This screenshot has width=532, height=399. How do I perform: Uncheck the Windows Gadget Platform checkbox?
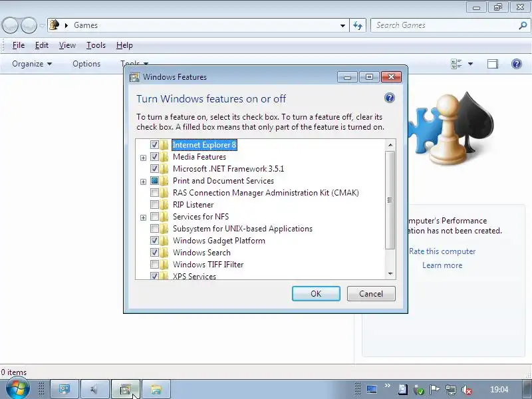coord(154,241)
